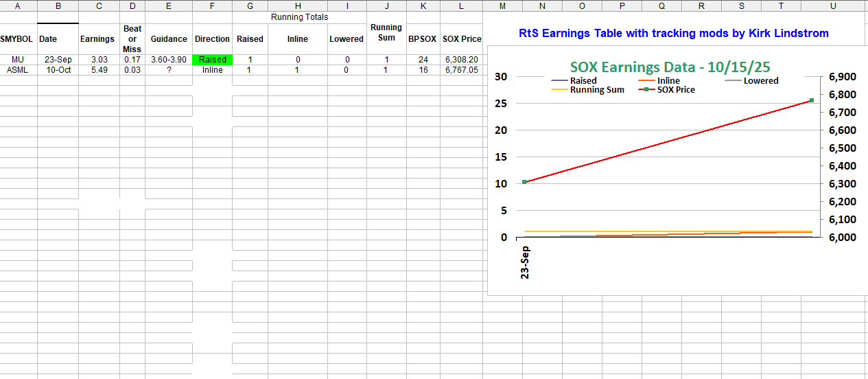Select the ? guidance cell for ASML
Viewport: 868px width, 379px height.
point(169,70)
